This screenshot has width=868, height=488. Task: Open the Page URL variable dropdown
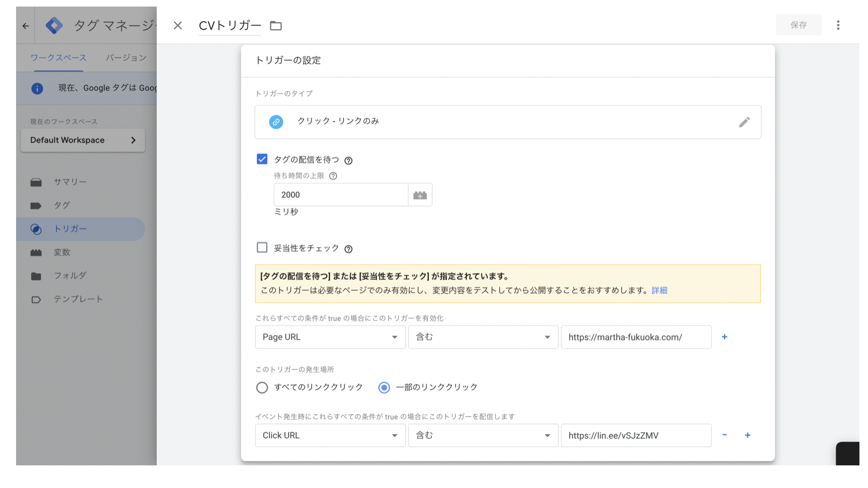tap(330, 337)
